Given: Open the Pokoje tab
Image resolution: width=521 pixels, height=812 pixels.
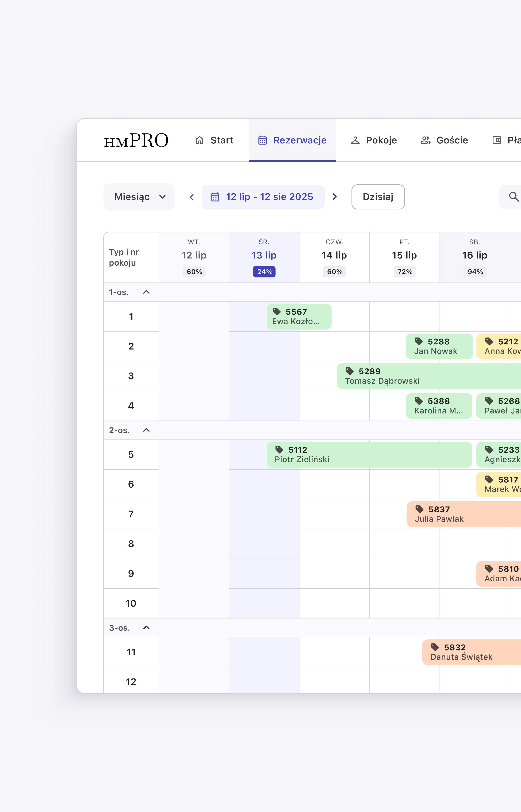Looking at the screenshot, I should click(374, 140).
